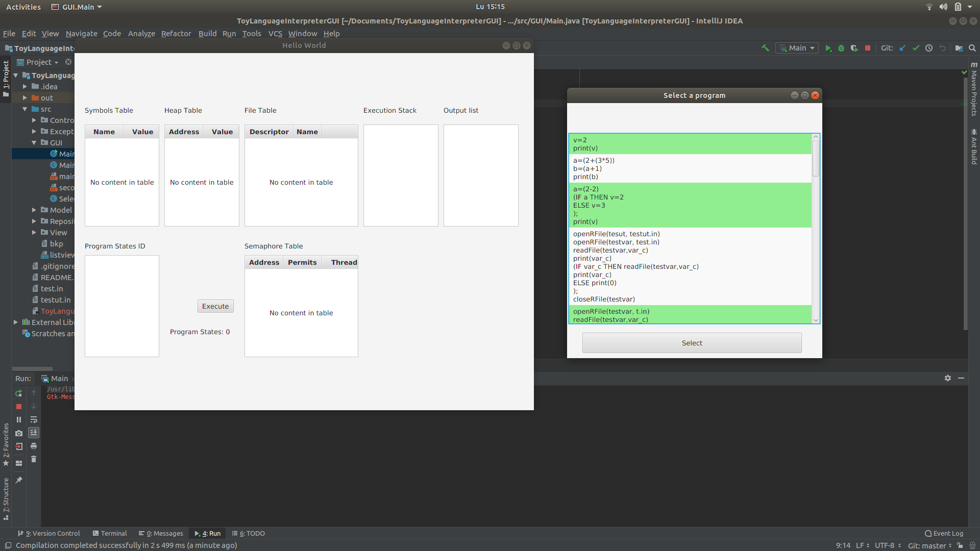Switch to the Terminal tool tab

[x=110, y=533]
